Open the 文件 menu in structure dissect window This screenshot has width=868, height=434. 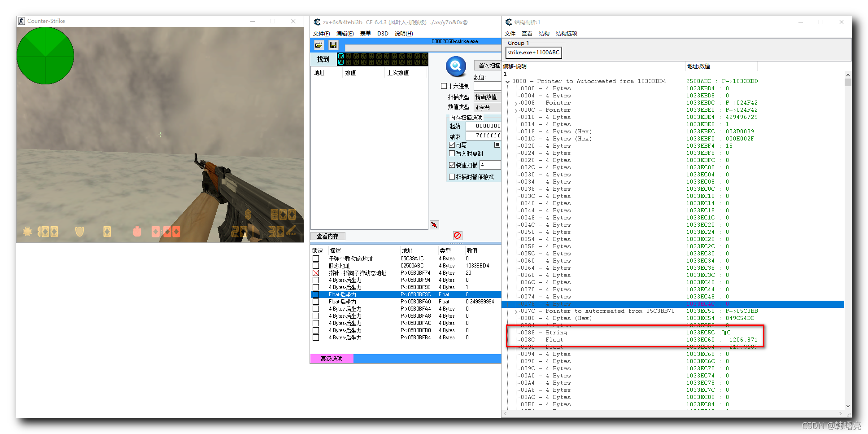click(x=510, y=34)
